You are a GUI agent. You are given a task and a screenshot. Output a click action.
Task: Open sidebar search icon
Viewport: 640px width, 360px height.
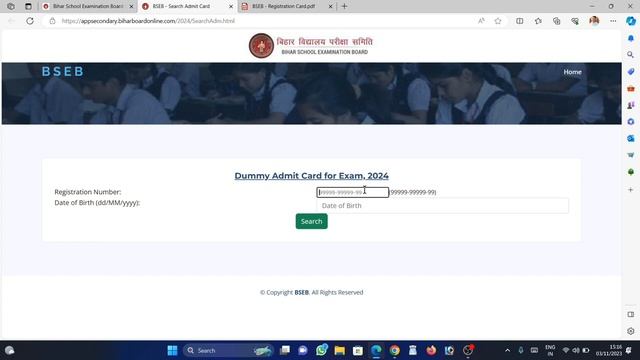631,55
